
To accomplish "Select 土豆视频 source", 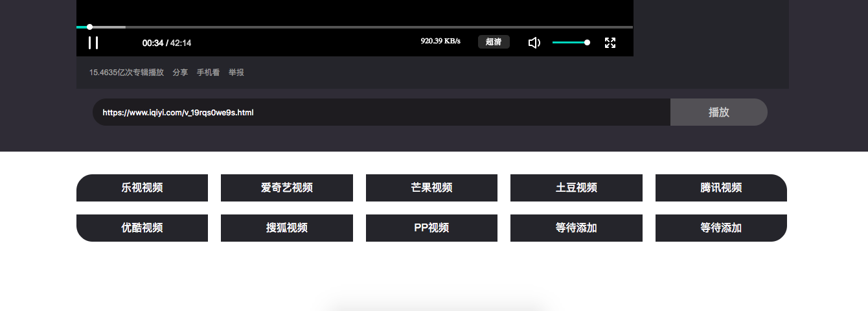I will pos(577,188).
